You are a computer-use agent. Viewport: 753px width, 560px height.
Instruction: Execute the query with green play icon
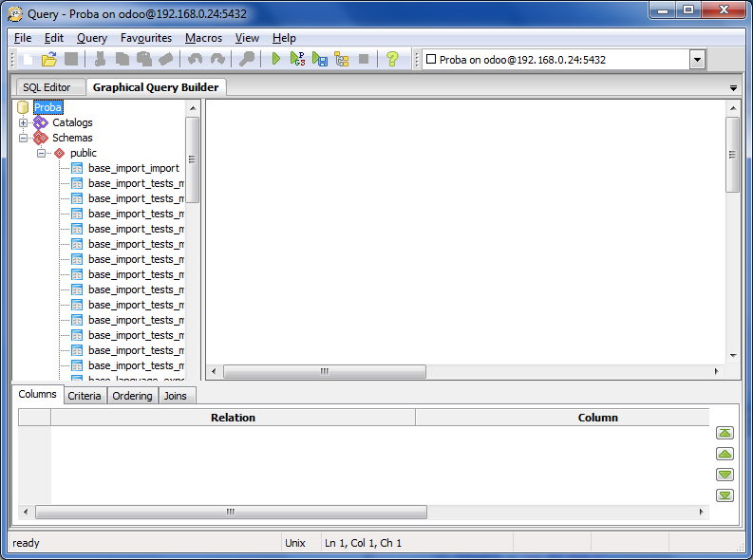[276, 60]
